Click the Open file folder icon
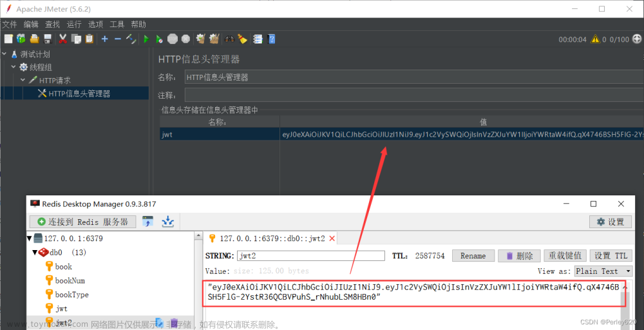 (x=35, y=39)
